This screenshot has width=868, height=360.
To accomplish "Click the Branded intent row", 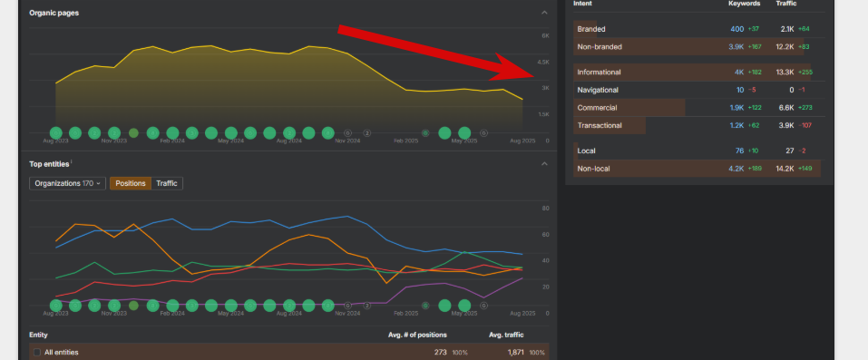I will (699, 29).
